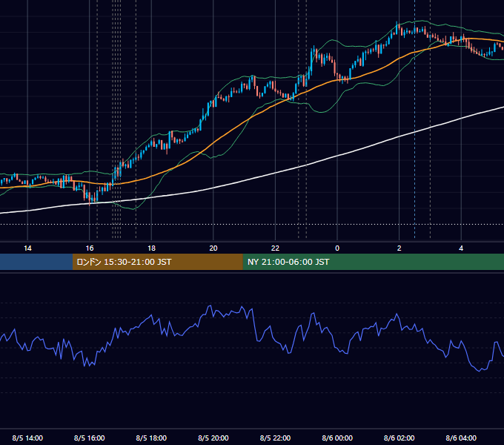Click hour label 4 on price chart axis
Viewport: 504px width, 445px height.
[461, 248]
